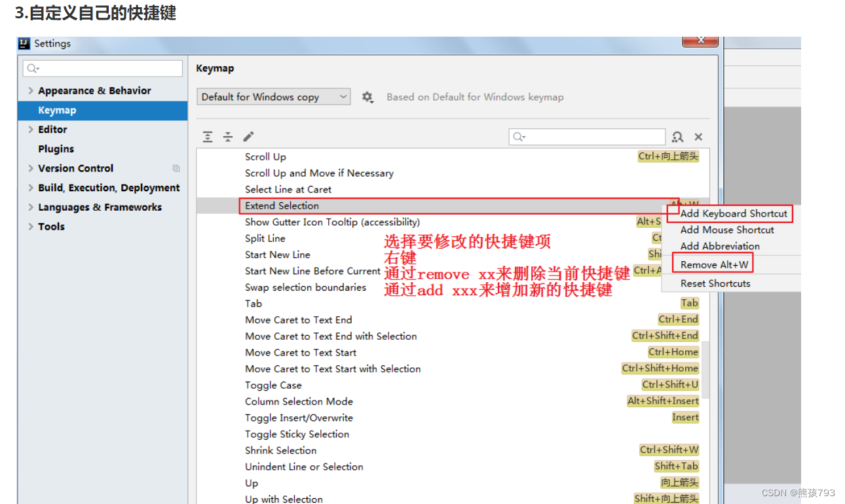Clear keymap search filter with X icon
The image size is (845, 504).
coord(698,137)
